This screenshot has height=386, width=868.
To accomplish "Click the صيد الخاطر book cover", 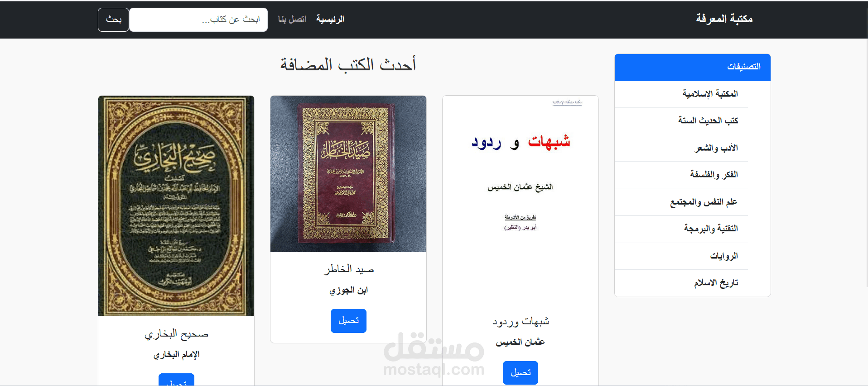I will (x=348, y=174).
